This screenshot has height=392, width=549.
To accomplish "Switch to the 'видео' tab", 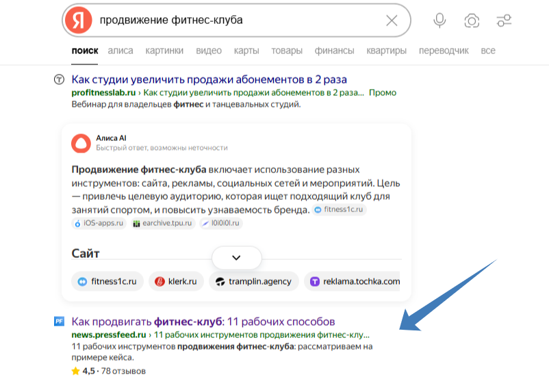I will coord(209,51).
